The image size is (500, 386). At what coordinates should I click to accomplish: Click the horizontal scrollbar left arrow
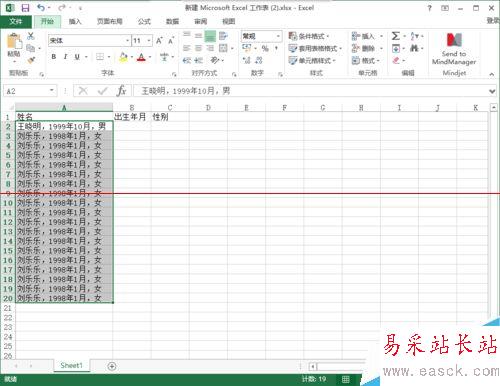[313, 367]
